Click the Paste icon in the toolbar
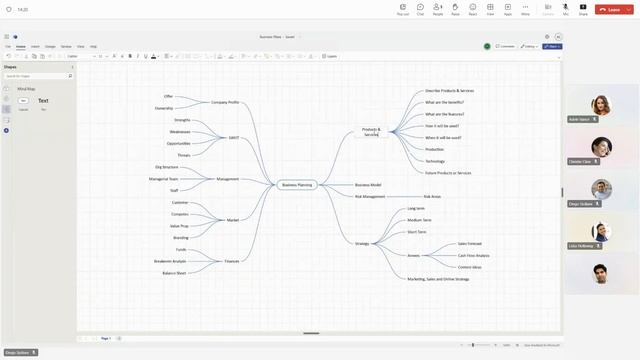 42,56
